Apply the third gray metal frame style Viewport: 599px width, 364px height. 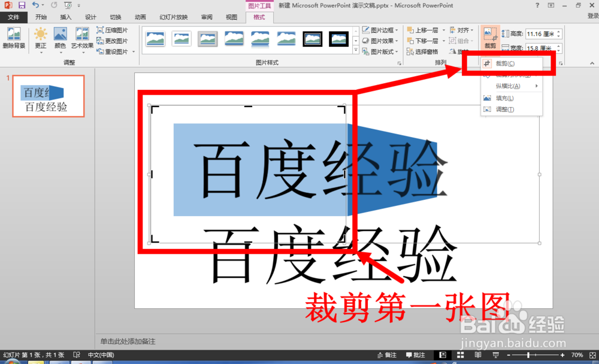(207, 39)
